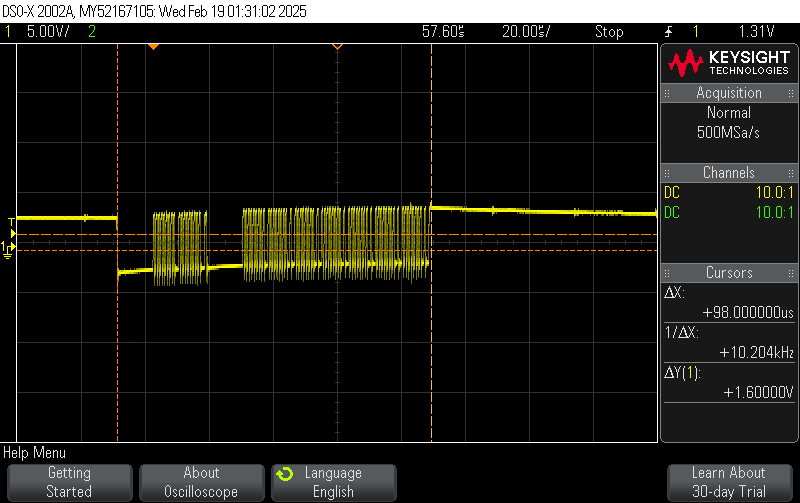Click the trigger source channel 1 indicator
The height and width of the screenshot is (503, 800).
click(x=696, y=32)
